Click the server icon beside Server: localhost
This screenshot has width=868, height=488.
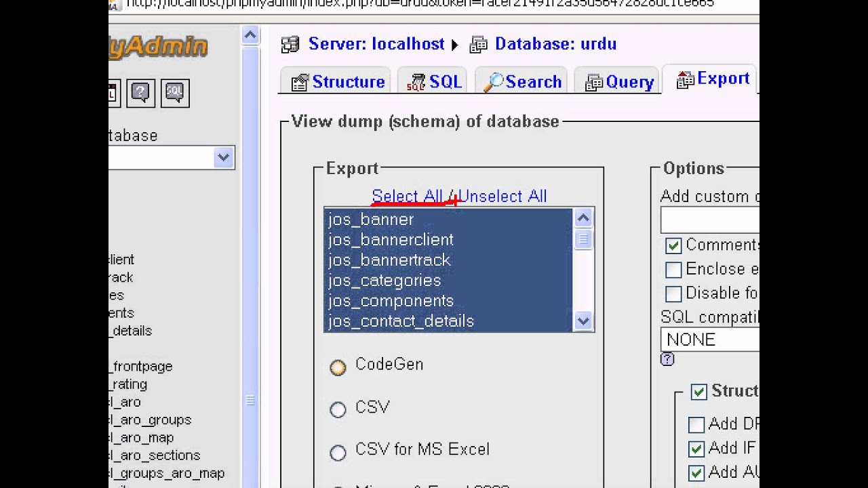(290, 45)
